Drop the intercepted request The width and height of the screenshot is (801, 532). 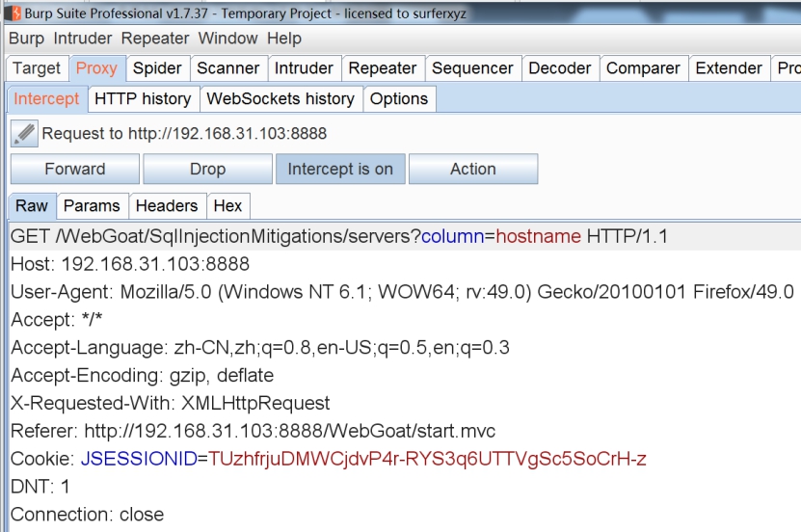(x=207, y=169)
